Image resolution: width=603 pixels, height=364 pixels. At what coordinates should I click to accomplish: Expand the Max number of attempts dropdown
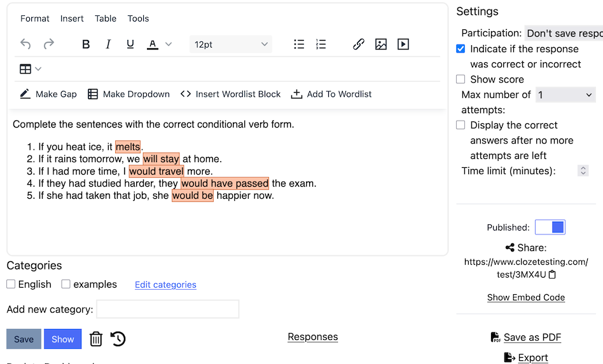click(x=565, y=95)
